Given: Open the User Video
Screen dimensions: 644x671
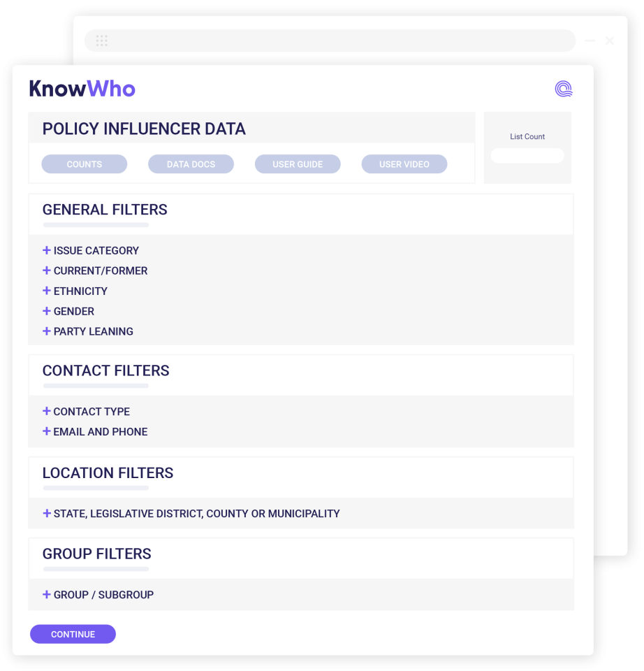Looking at the screenshot, I should pos(404,164).
